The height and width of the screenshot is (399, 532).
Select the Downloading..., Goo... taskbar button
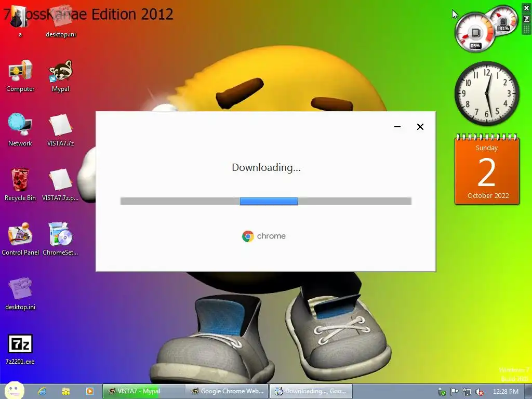click(x=311, y=391)
